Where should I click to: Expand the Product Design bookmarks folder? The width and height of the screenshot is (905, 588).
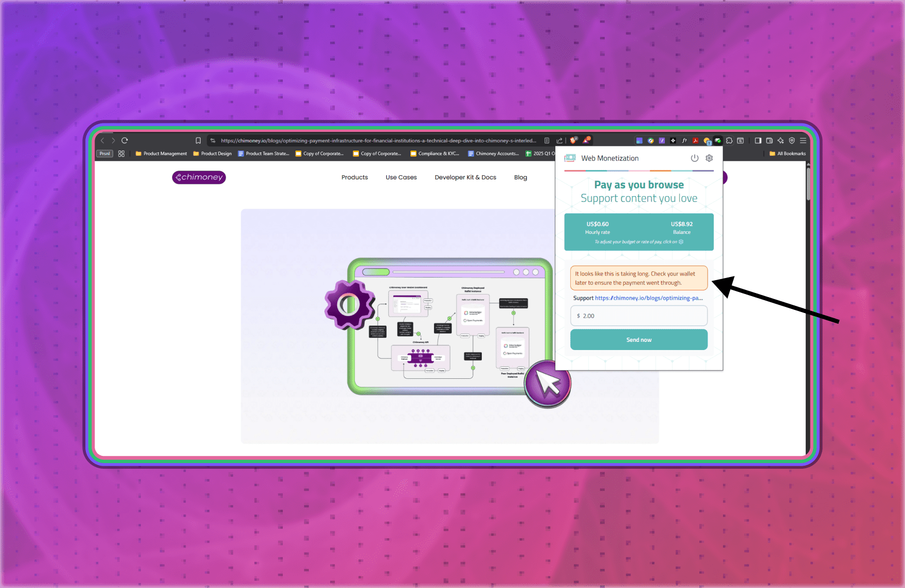pyautogui.click(x=212, y=154)
